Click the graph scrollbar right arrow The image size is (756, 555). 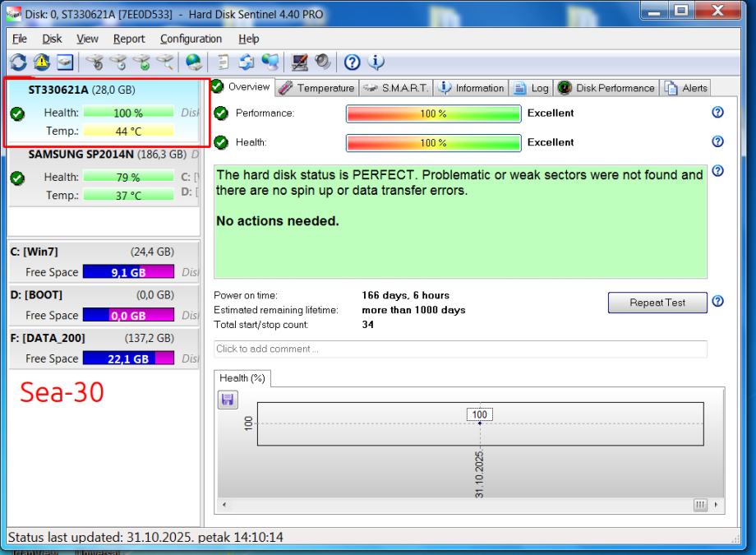click(716, 505)
